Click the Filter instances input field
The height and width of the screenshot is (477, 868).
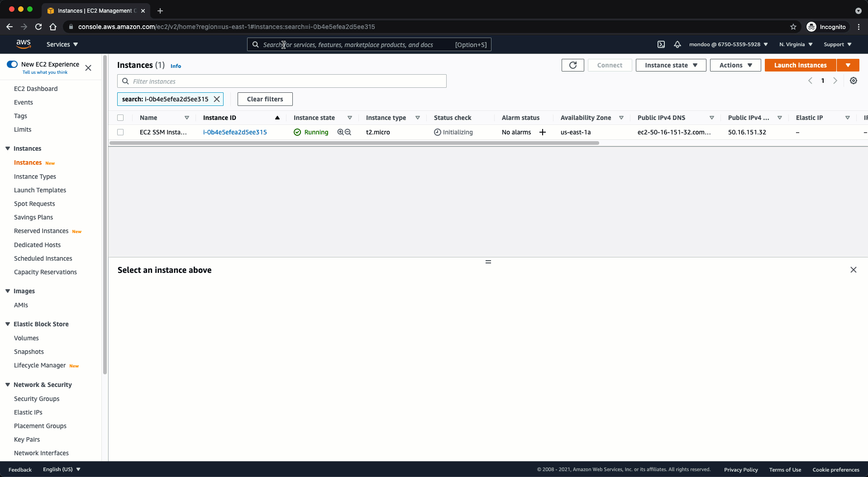pos(281,81)
